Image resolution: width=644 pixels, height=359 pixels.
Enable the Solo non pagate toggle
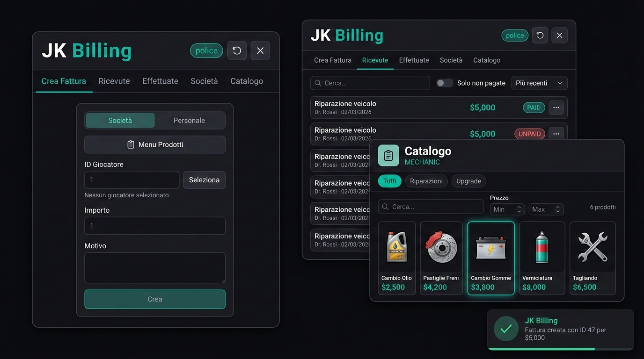[x=444, y=83]
